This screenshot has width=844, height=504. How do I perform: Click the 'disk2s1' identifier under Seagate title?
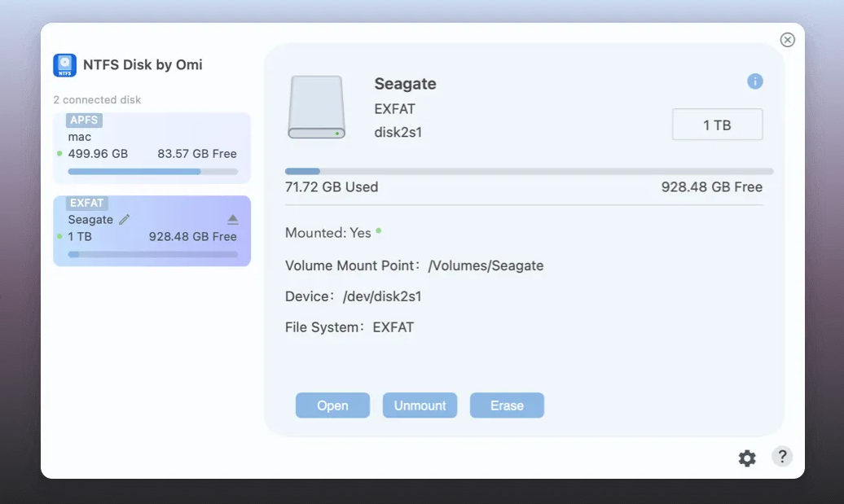(x=398, y=133)
